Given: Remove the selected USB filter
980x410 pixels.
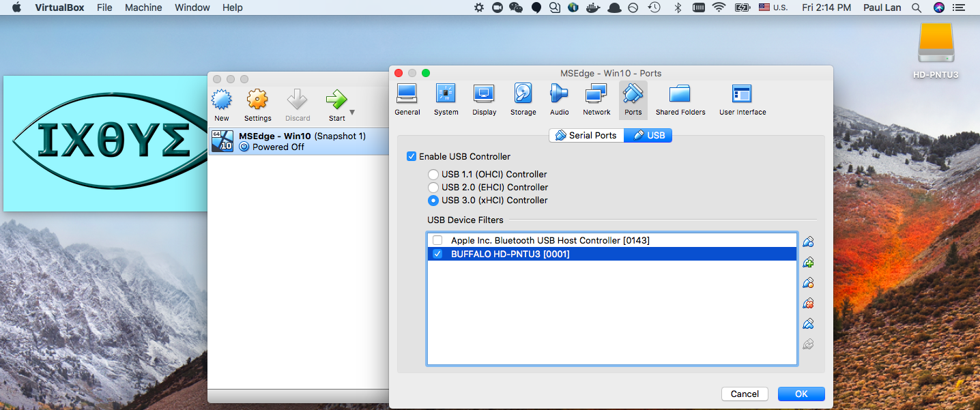Looking at the screenshot, I should [x=808, y=303].
